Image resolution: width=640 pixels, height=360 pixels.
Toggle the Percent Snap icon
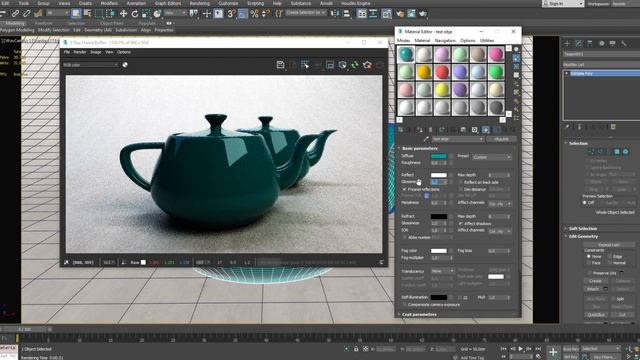click(254, 14)
